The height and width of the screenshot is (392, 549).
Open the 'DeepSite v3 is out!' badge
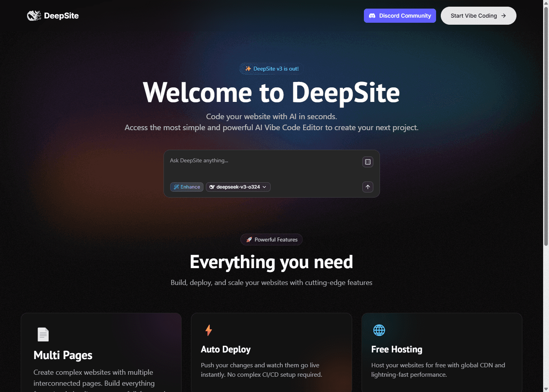pyautogui.click(x=272, y=69)
